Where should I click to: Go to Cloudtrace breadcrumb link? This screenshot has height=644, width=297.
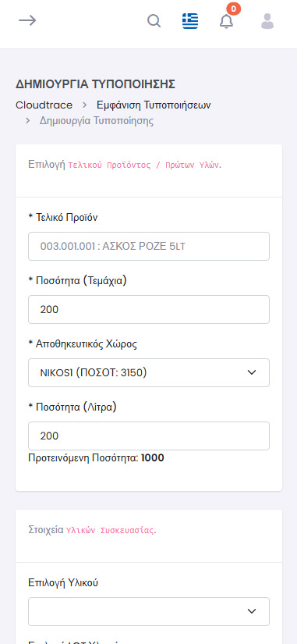[44, 105]
